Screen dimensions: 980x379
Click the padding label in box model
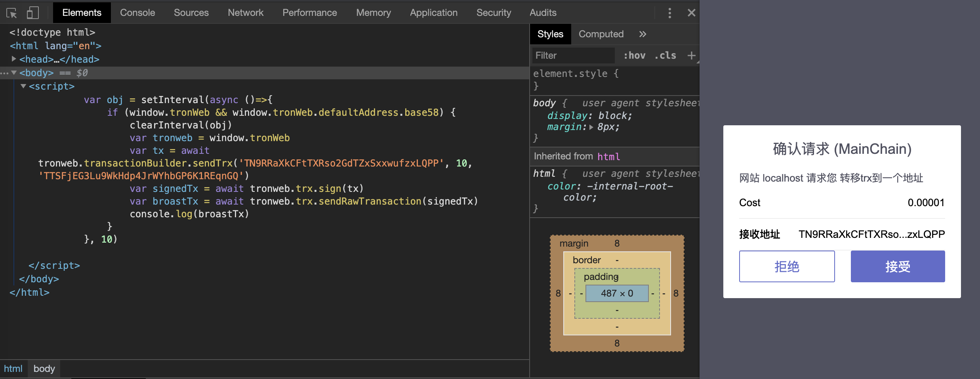point(601,277)
